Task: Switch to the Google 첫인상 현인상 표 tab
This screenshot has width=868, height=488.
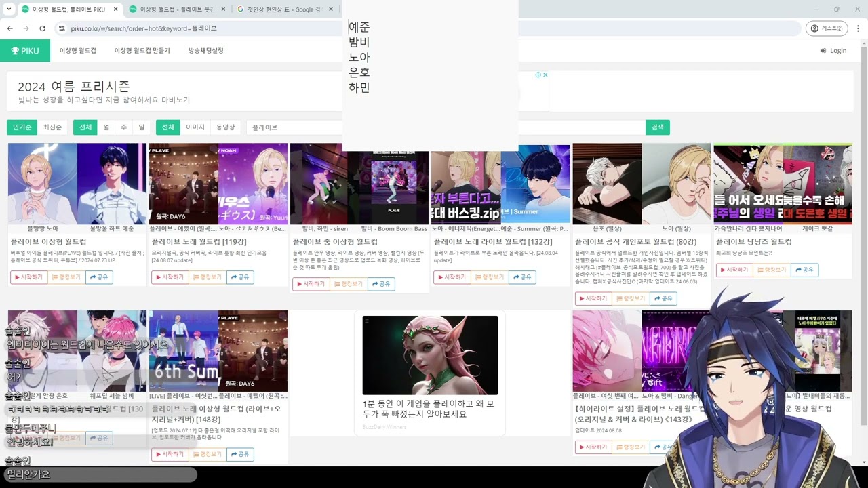Action: pos(285,9)
